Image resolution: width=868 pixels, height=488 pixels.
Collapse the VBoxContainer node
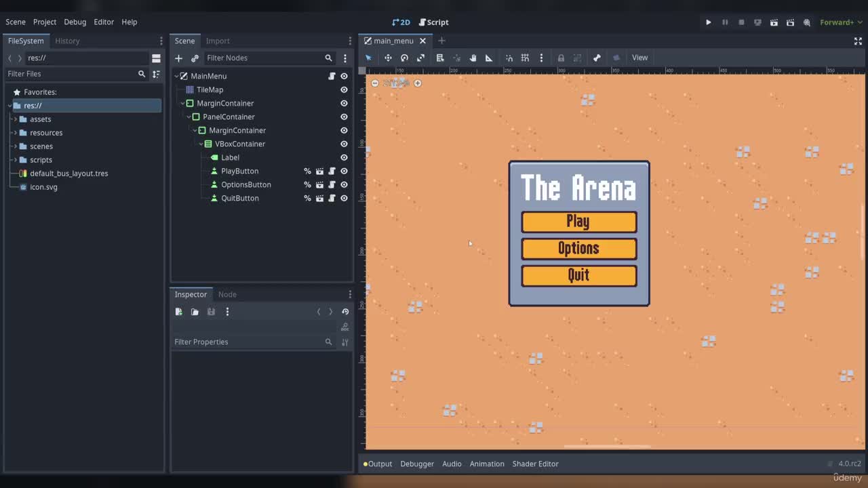pyautogui.click(x=201, y=144)
